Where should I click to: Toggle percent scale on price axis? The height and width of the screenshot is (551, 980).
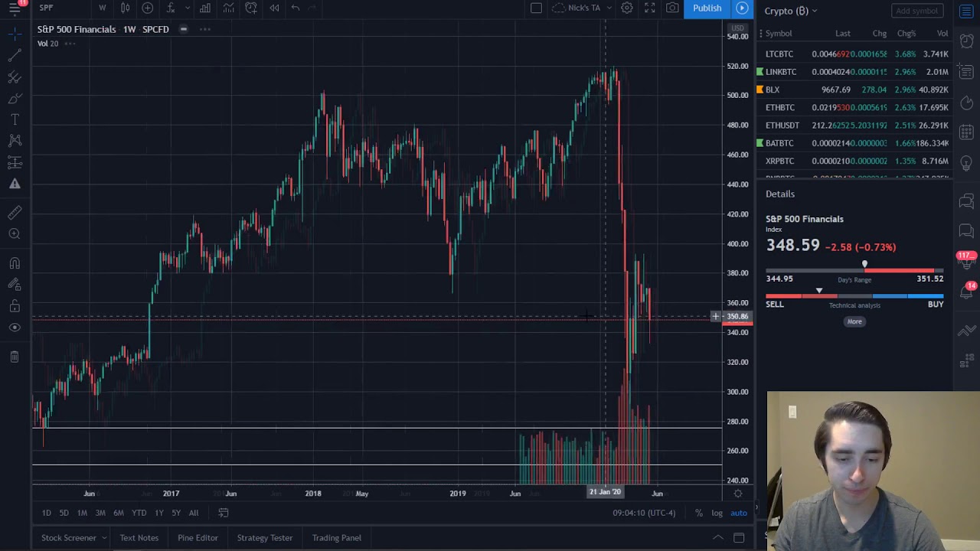pos(698,513)
